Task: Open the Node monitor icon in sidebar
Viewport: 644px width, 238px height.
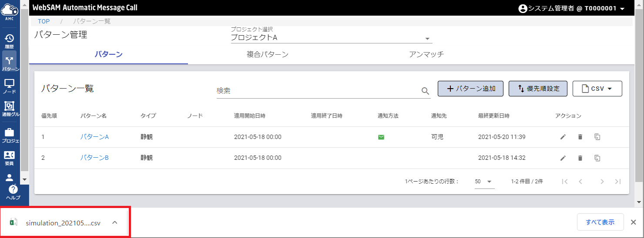Action: (x=9, y=85)
